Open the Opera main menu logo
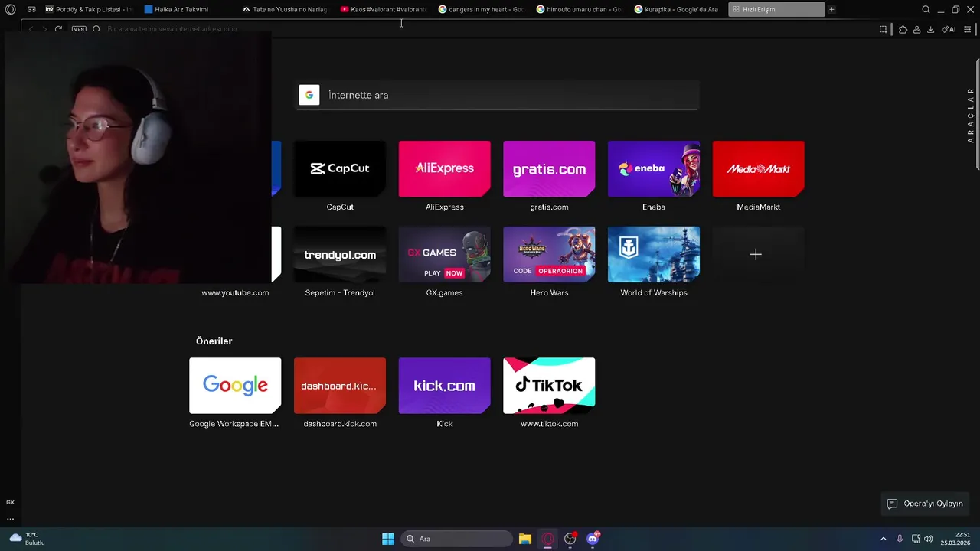Screen dimensions: 980x551 pyautogui.click(x=11, y=9)
